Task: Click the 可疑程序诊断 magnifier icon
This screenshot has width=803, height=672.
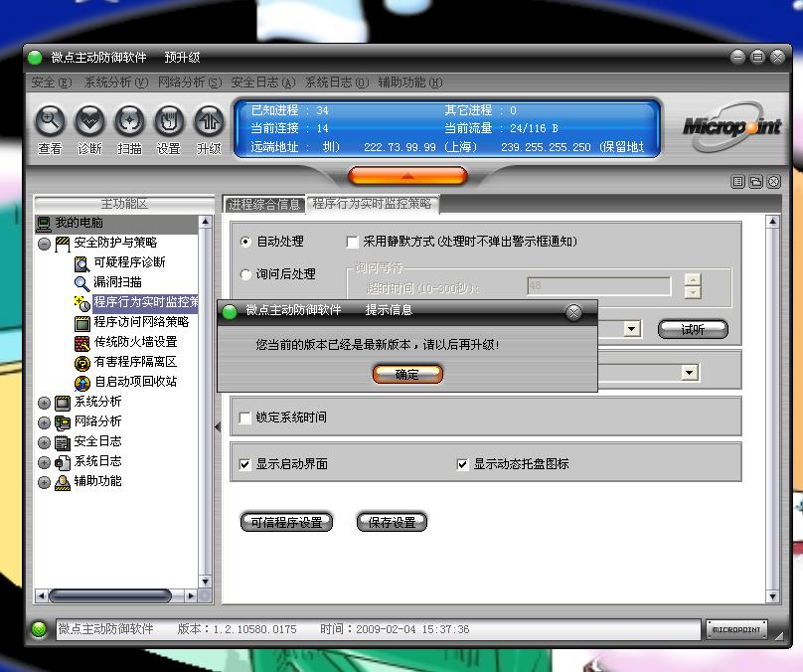Action: tap(81, 263)
